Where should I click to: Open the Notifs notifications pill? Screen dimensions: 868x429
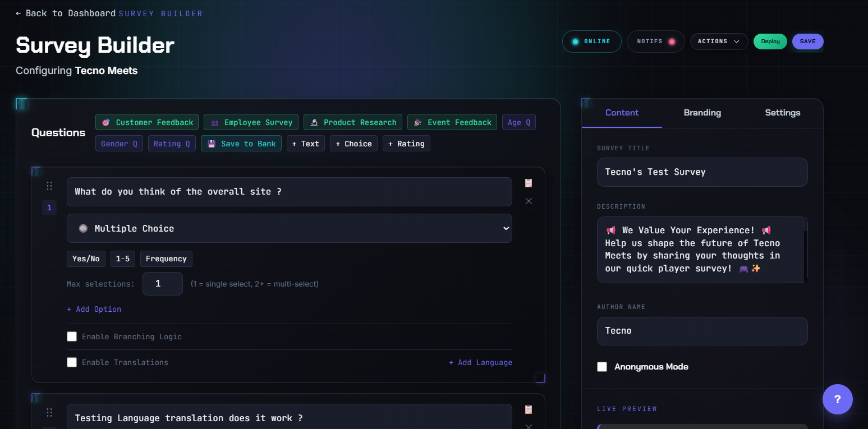(x=655, y=41)
